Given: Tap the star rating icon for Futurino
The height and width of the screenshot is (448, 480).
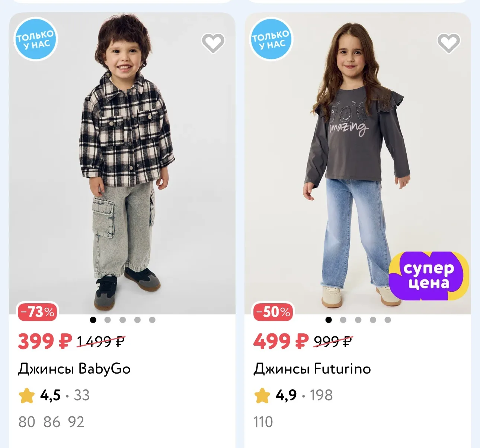Looking at the screenshot, I should 262,396.
